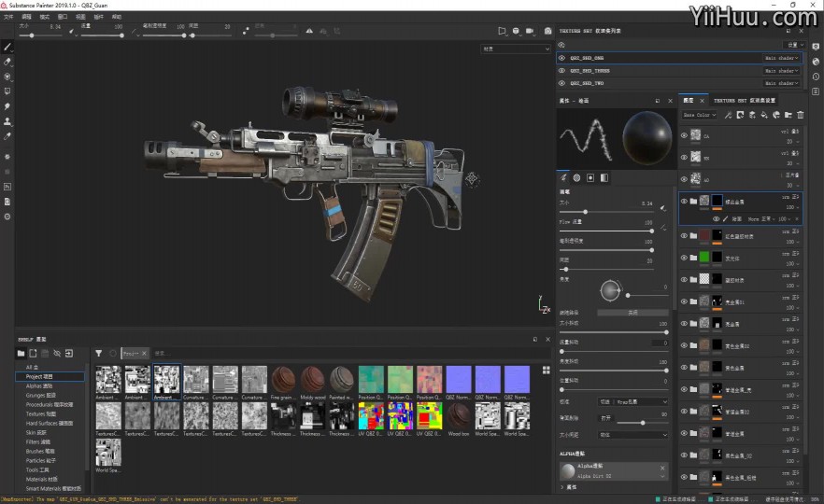Screen dimensions: 824x504
Task: Remove Alpha Dirt 02 alpha with X
Action: click(662, 468)
